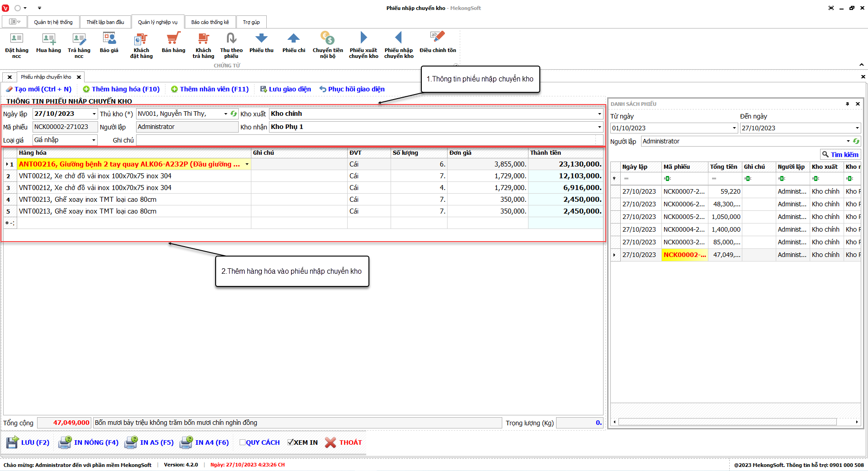Switch to Báo cáo thống kê tab
This screenshot has height=471, width=868.
tap(210, 22)
